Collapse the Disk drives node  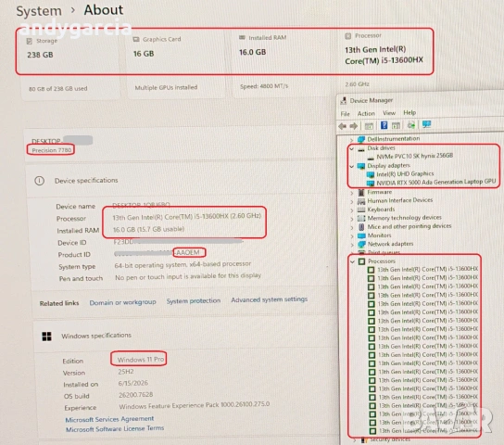[352, 148]
